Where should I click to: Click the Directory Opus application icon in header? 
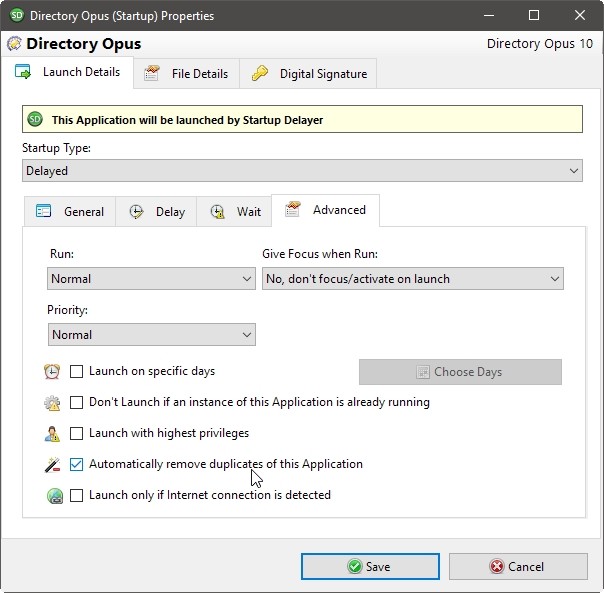14,44
